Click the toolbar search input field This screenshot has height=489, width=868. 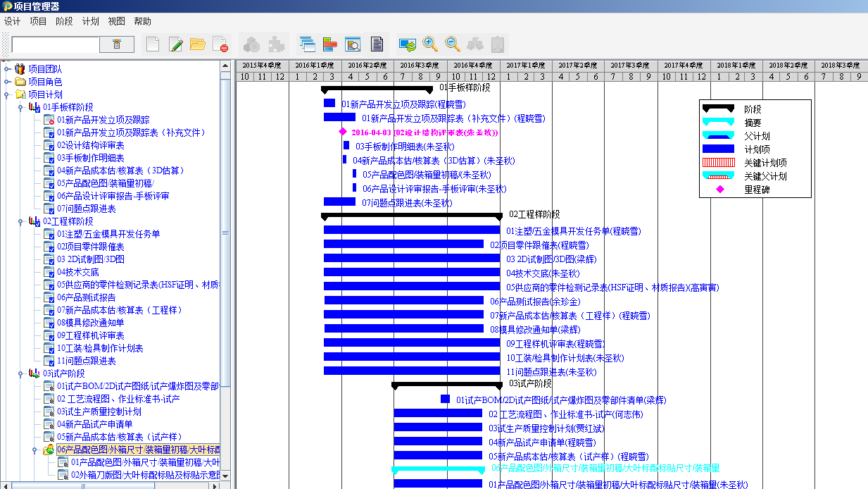(x=55, y=44)
